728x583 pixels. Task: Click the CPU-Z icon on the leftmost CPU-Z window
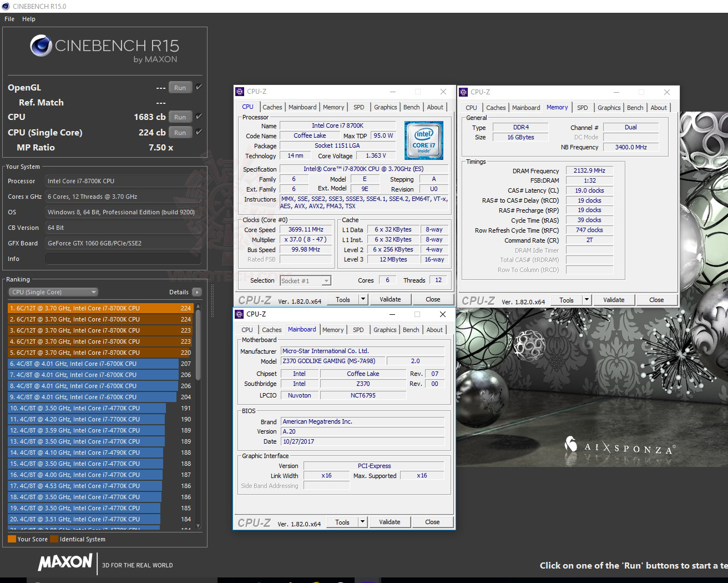tap(240, 92)
